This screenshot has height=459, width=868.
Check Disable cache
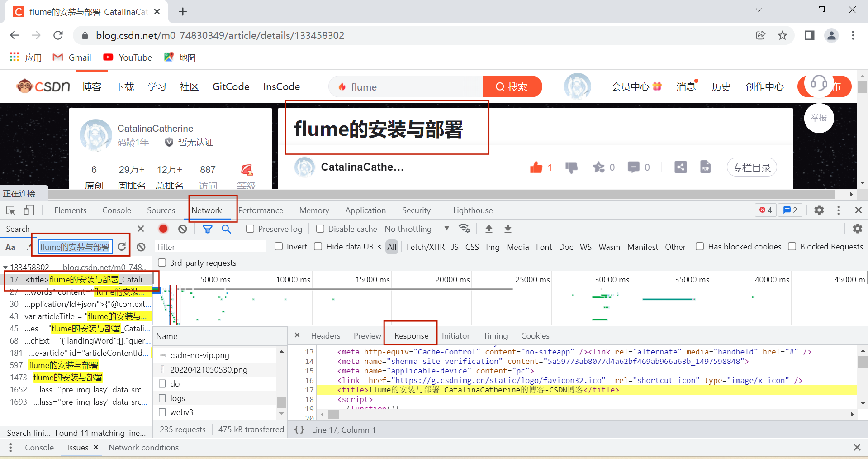pos(320,229)
